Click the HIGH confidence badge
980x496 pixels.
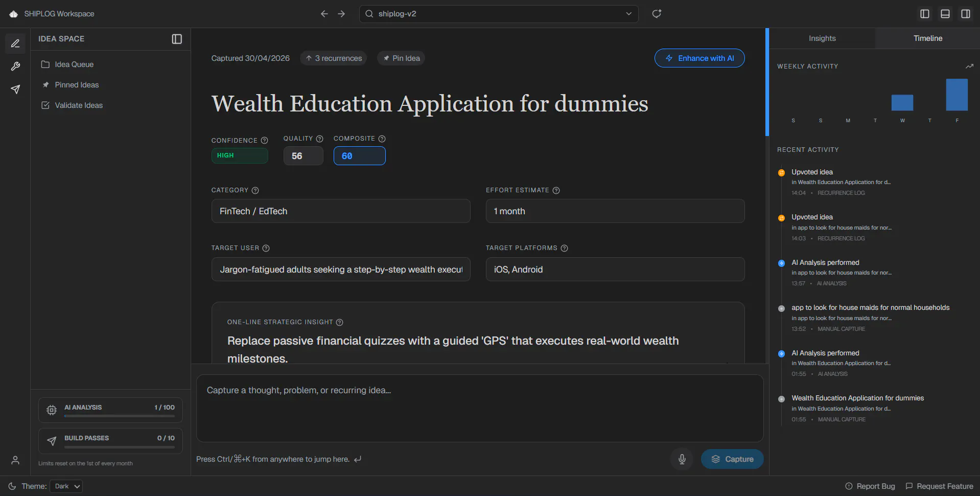pyautogui.click(x=240, y=155)
